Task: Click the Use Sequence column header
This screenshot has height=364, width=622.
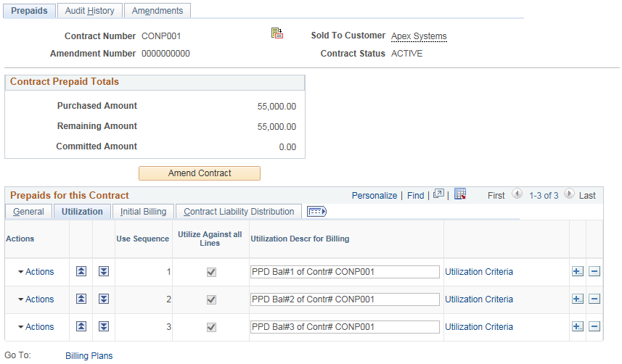Action: click(143, 239)
